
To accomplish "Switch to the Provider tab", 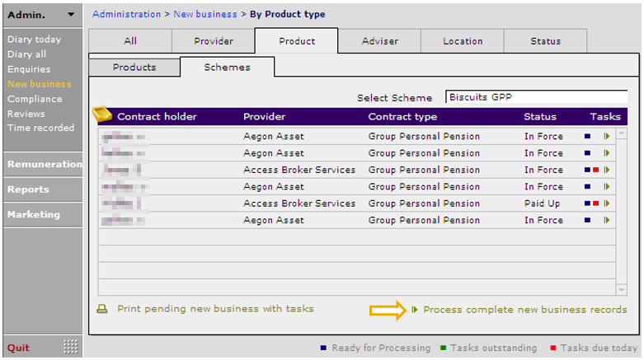I will coord(214,41).
